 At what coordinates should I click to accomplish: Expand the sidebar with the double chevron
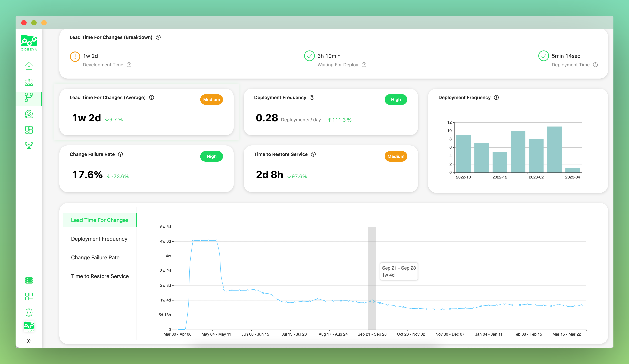point(29,341)
